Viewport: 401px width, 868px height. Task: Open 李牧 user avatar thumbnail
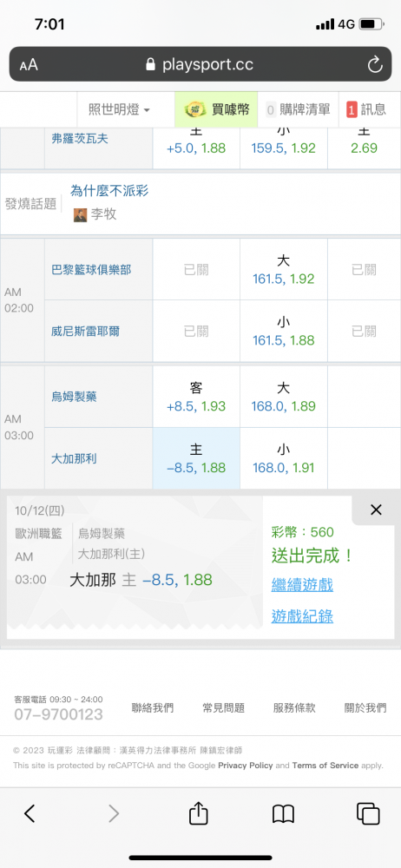[81, 214]
